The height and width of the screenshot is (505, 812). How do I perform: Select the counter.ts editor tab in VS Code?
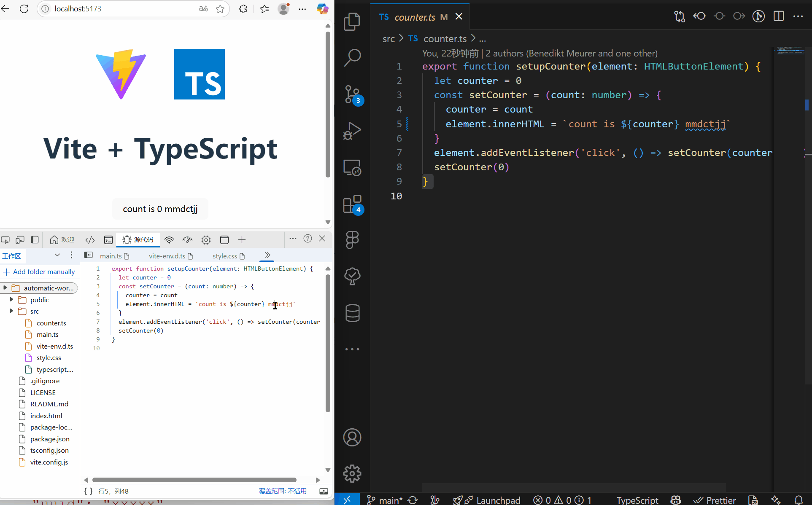point(420,17)
